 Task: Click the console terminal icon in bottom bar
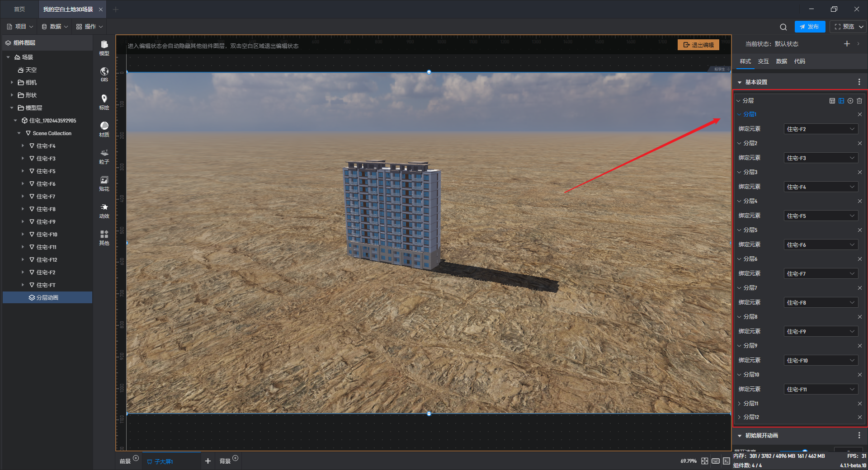coord(726,461)
